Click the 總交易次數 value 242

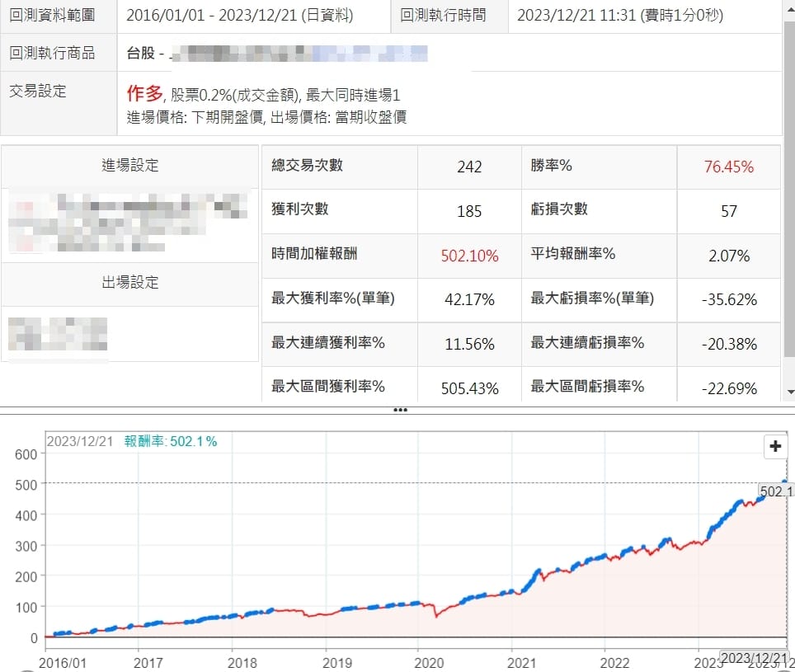(469, 167)
